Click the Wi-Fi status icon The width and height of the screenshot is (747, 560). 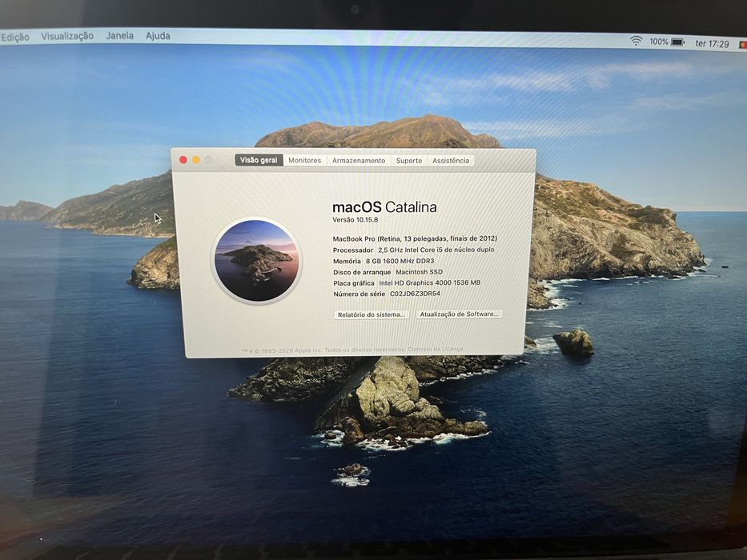[x=636, y=41]
